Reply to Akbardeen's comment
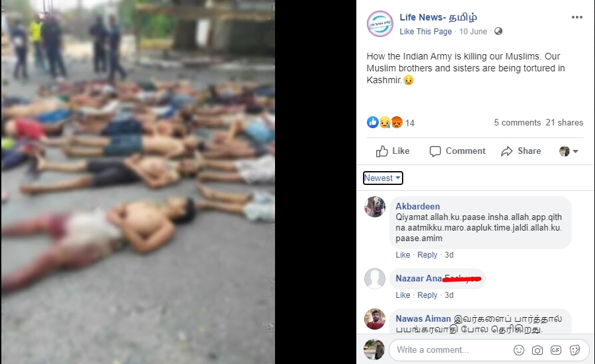Viewport: 595px width, 364px height. [427, 255]
